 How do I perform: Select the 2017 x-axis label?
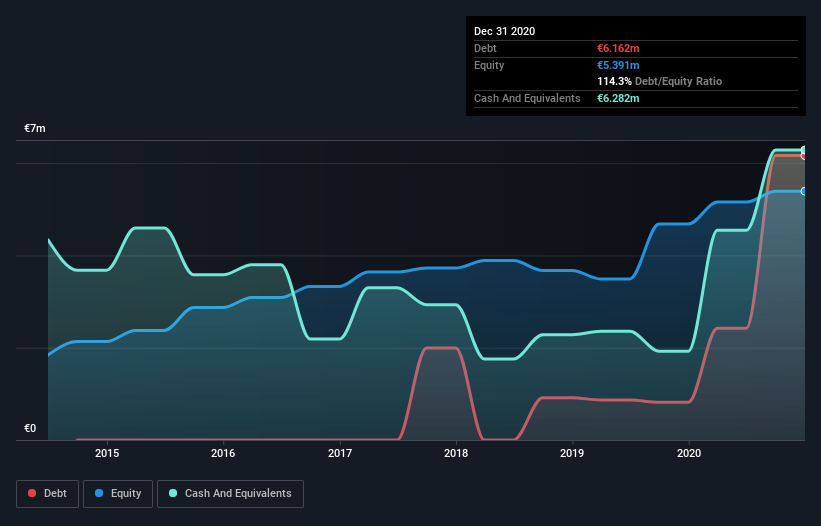(x=340, y=453)
